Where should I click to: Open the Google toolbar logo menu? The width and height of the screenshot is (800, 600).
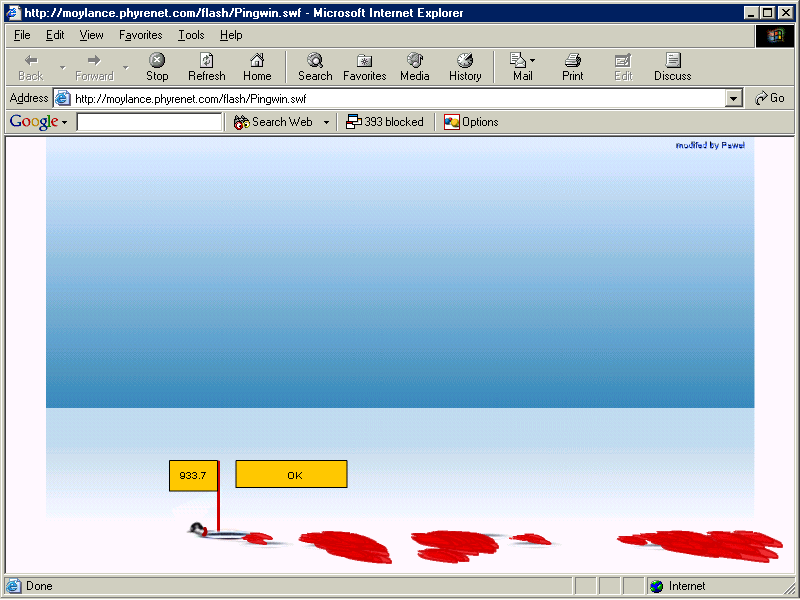[x=38, y=122]
